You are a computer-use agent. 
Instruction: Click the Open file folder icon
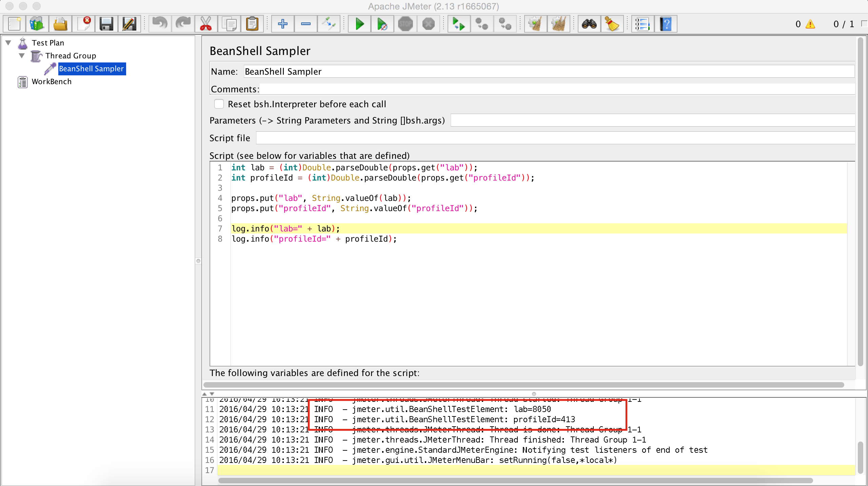pos(60,24)
